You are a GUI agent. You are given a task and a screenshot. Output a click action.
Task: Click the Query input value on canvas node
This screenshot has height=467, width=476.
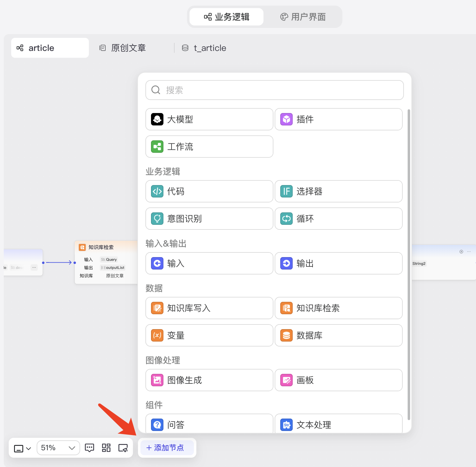(x=109, y=260)
